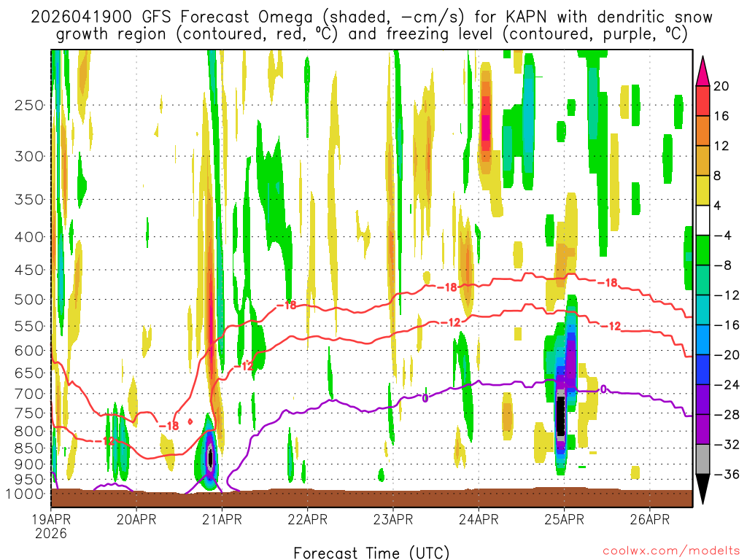Select the 26APR date label
747x560 pixels.
[x=650, y=519]
